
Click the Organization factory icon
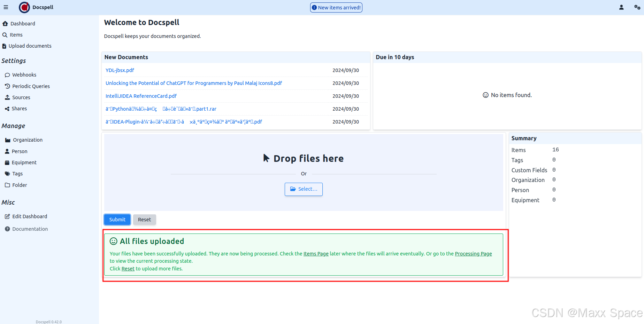pyautogui.click(x=8, y=140)
